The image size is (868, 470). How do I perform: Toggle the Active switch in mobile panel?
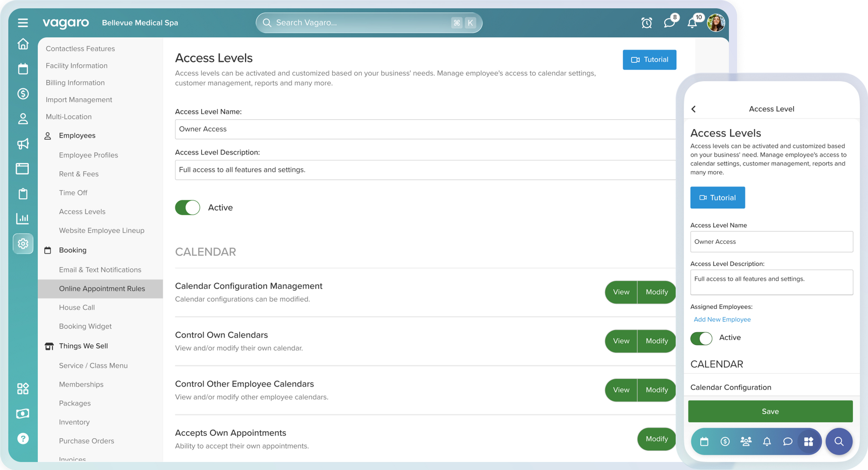click(701, 338)
